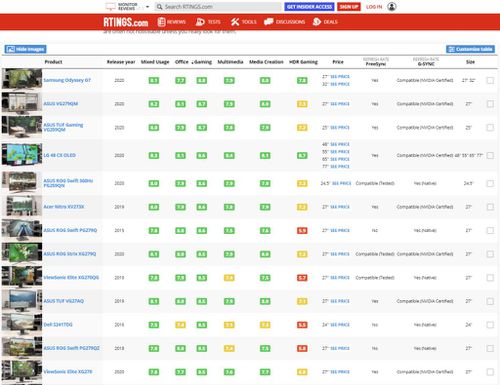
Task: Click the Log In link
Action: tap(374, 7)
